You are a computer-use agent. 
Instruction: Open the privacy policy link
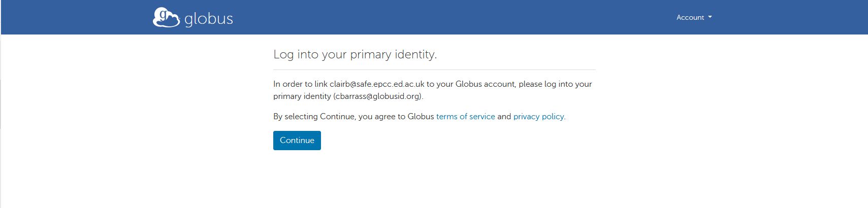(538, 117)
